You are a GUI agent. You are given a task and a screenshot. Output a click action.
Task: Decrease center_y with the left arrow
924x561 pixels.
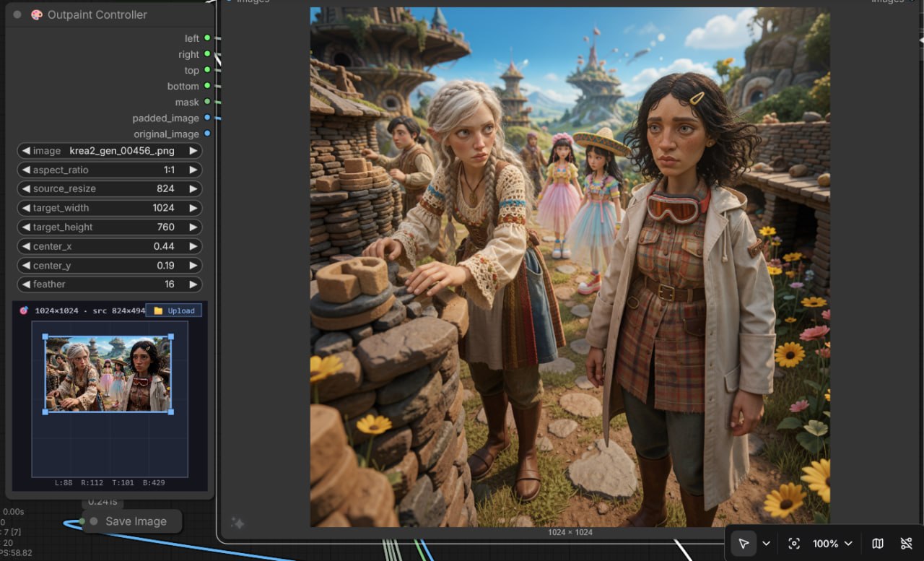pyautogui.click(x=26, y=265)
